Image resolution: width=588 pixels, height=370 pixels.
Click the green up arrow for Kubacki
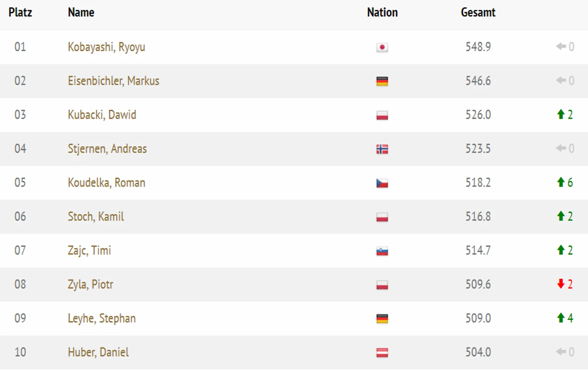pyautogui.click(x=560, y=114)
